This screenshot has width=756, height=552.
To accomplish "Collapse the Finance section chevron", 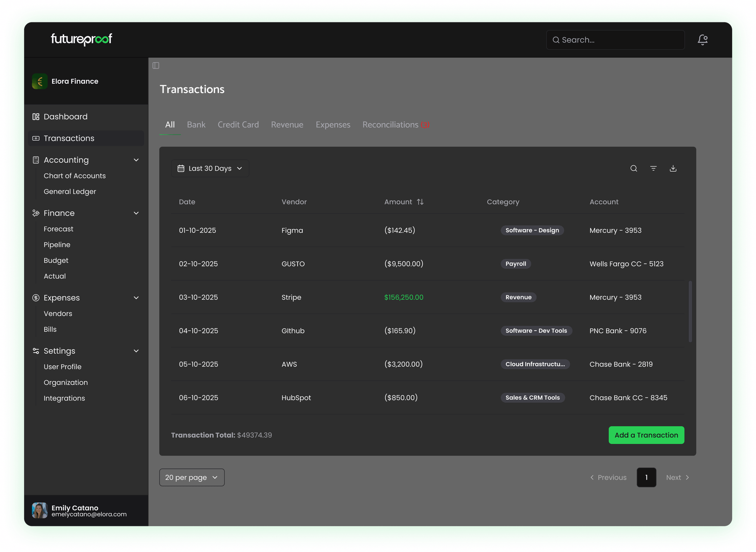I will coord(136,213).
